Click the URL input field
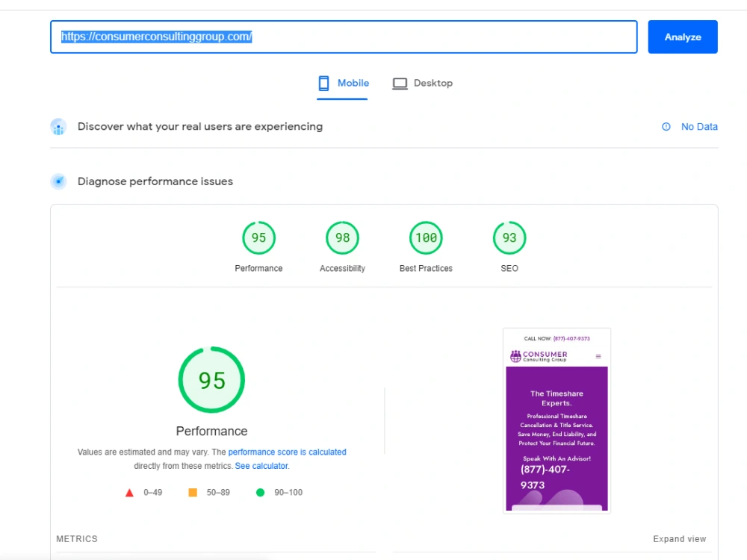747x560 pixels. [x=344, y=37]
